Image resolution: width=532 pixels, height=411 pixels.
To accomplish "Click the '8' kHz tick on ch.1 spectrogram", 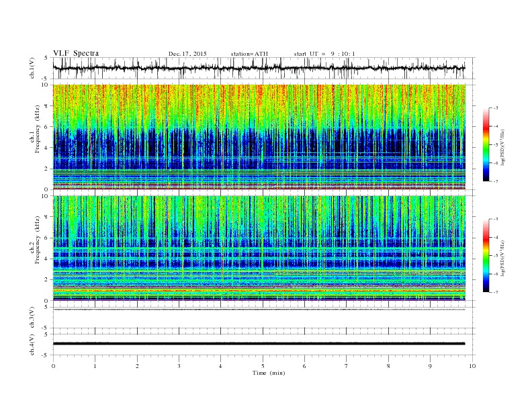I will (47, 106).
